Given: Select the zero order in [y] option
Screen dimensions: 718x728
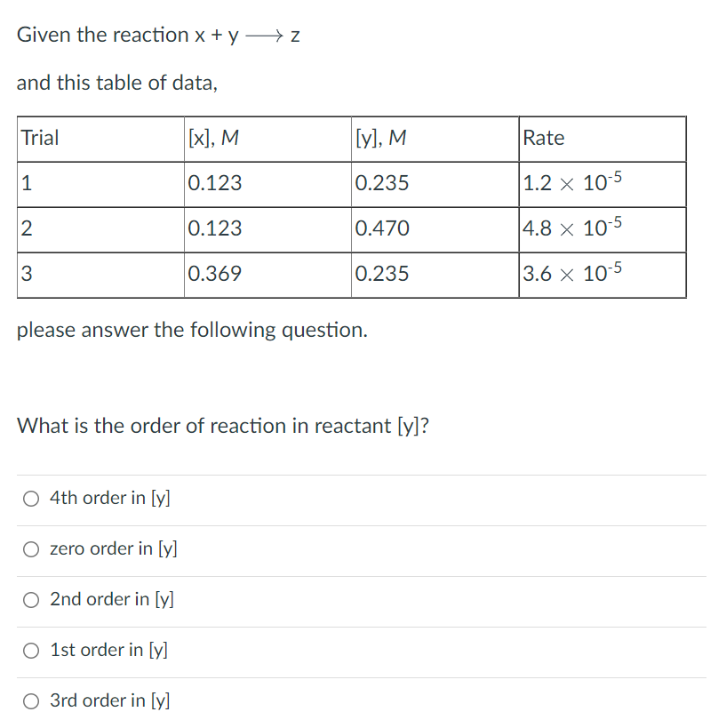Looking at the screenshot, I should 30,549.
